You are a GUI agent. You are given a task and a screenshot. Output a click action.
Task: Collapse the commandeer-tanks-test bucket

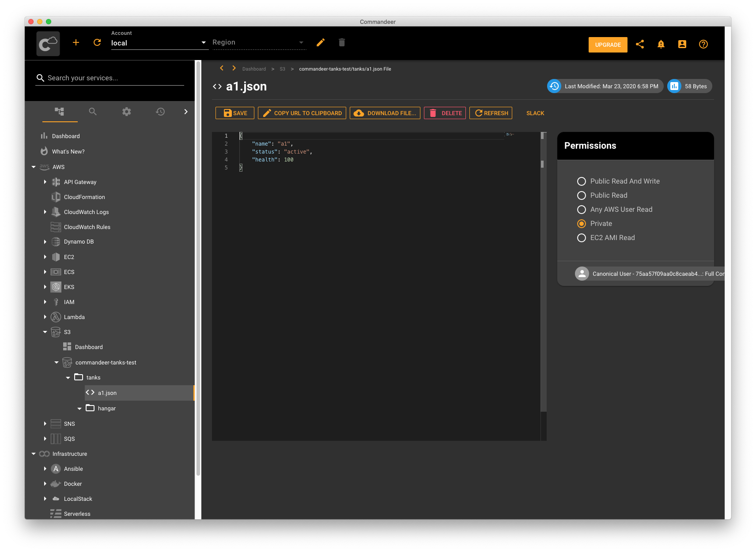pyautogui.click(x=57, y=362)
